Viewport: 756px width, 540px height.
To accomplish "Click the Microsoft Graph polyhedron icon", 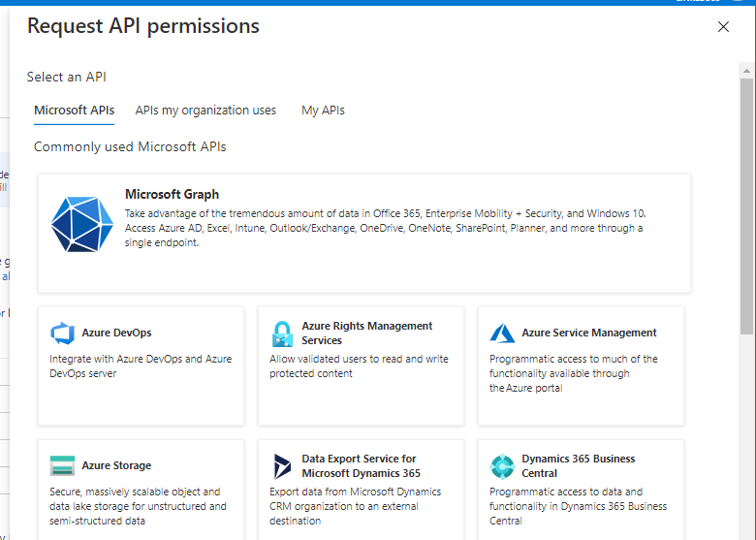I will pos(82,224).
